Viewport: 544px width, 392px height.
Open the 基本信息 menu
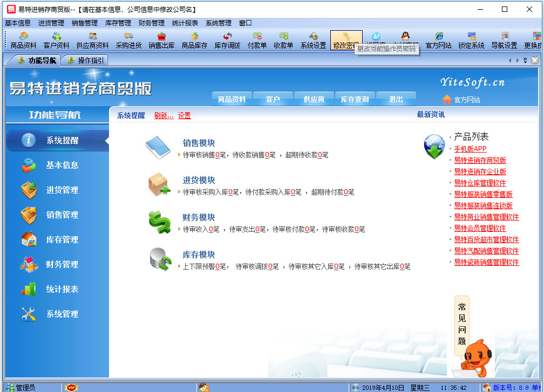click(x=18, y=23)
